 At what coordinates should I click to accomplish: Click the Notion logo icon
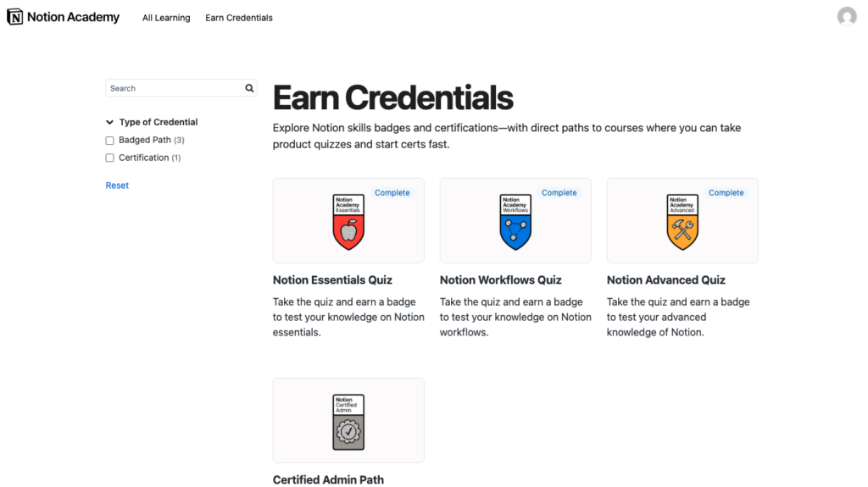[15, 17]
